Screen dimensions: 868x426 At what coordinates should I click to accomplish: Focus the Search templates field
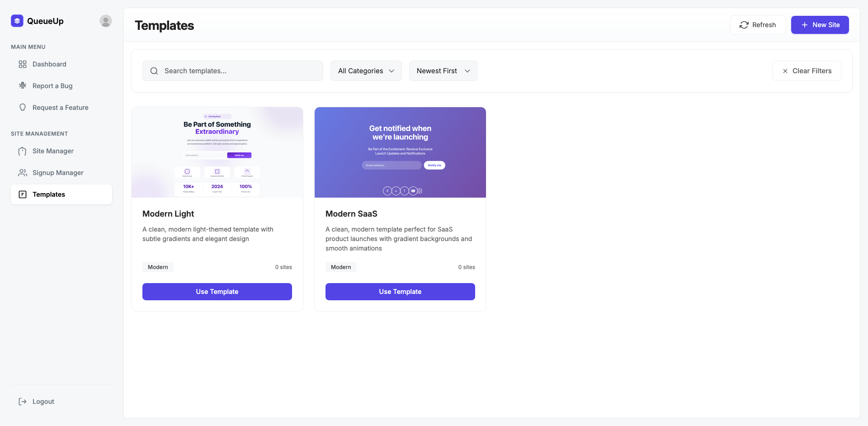[233, 71]
